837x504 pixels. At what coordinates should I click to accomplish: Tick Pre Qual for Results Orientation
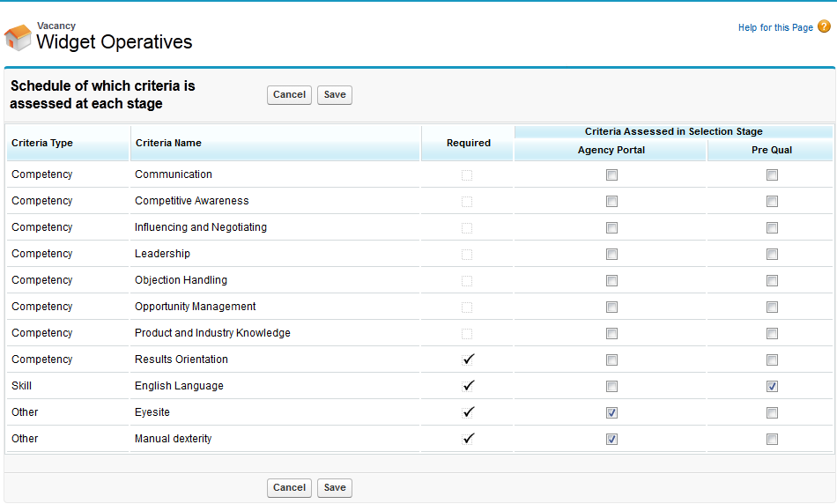coord(772,359)
